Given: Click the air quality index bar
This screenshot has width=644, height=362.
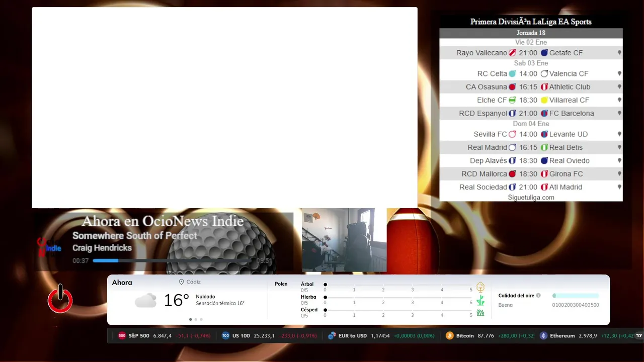Looking at the screenshot, I should point(576,296).
